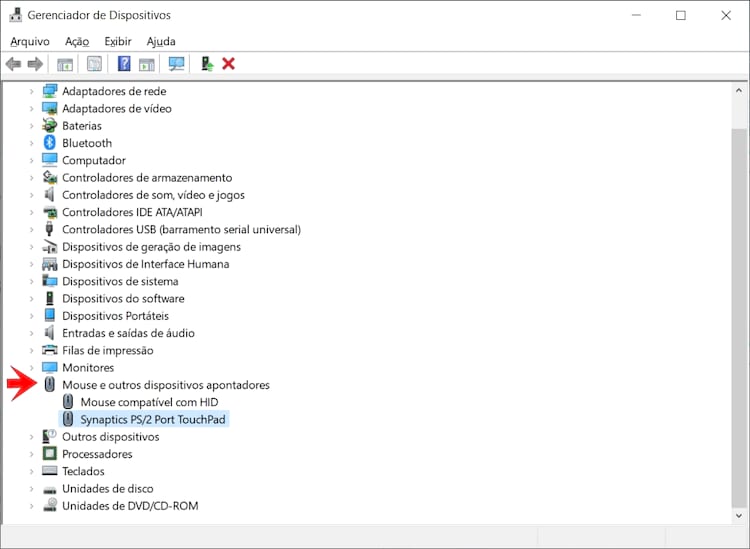This screenshot has width=750, height=549.
Task: Click the Adaptadores de vídeo icon
Action: point(49,108)
